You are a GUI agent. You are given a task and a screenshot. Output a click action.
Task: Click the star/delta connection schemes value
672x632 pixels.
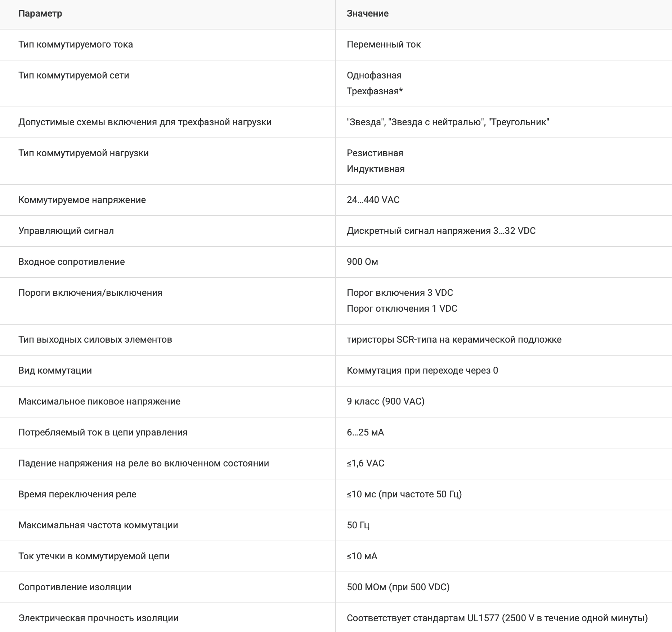pos(448,122)
